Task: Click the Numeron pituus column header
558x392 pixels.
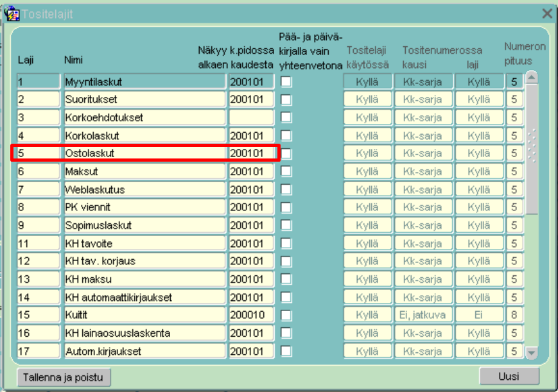Action: click(x=525, y=54)
